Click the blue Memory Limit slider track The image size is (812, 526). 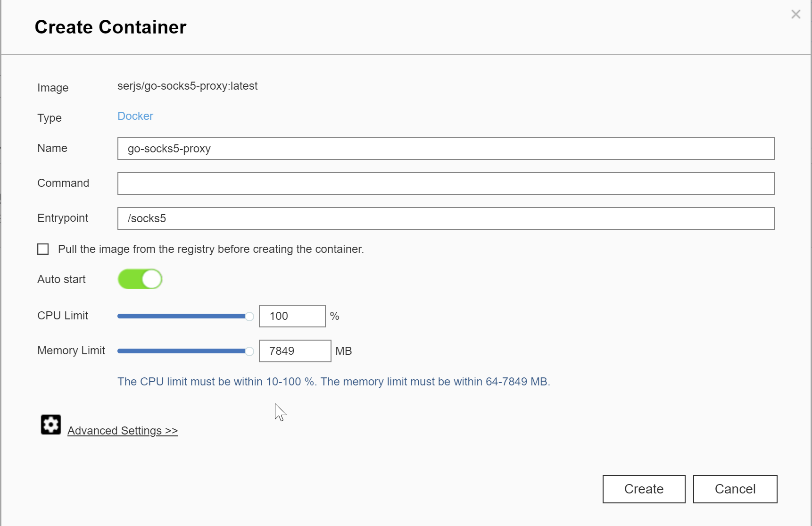pyautogui.click(x=182, y=351)
